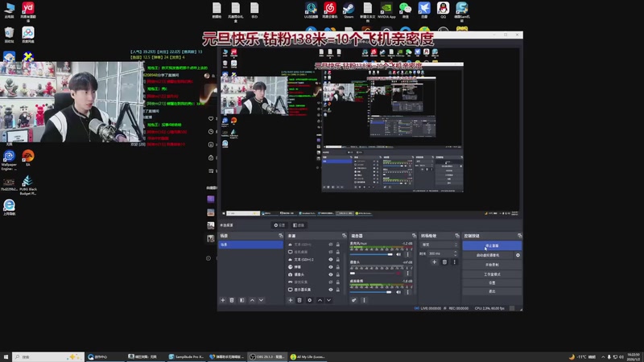644x362 pixels.
Task: Click the exit button in Controls
Action: (492, 291)
